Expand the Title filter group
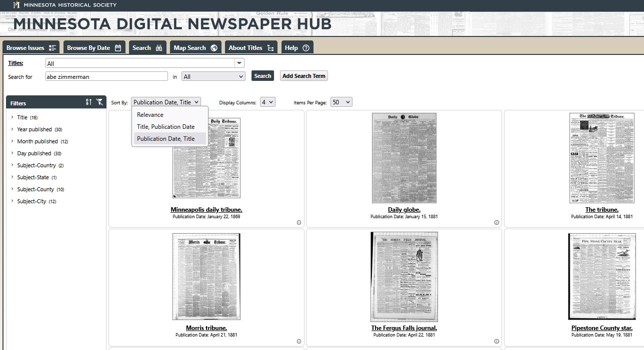The height and width of the screenshot is (350, 644). point(12,117)
